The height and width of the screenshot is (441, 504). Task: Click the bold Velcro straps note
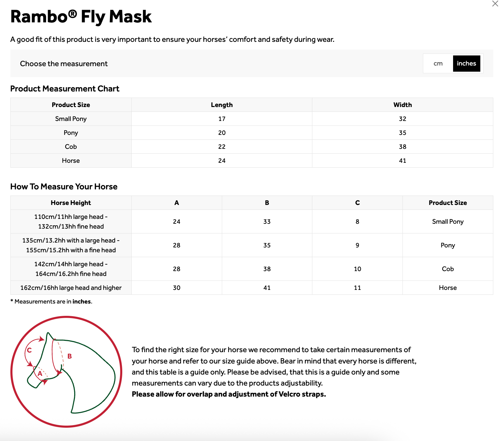229,394
